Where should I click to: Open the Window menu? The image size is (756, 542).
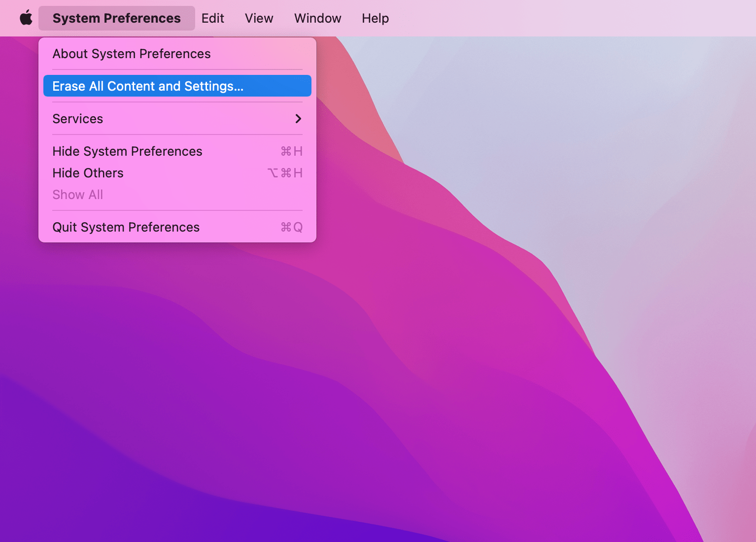point(317,18)
